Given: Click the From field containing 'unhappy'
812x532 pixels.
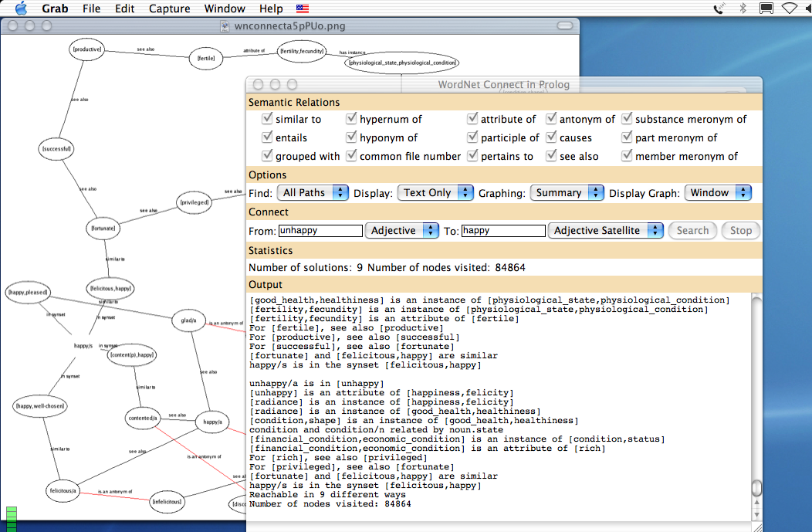Looking at the screenshot, I should [320, 230].
